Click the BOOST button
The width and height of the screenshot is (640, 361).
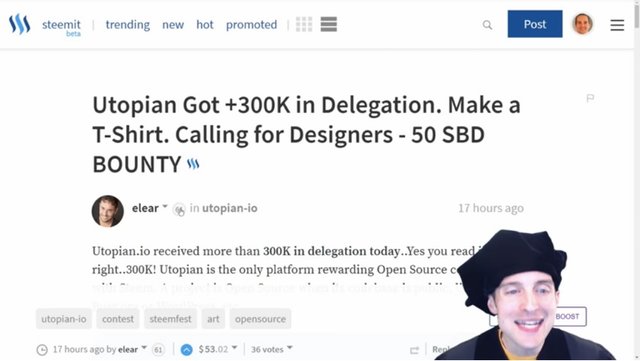pos(567,316)
